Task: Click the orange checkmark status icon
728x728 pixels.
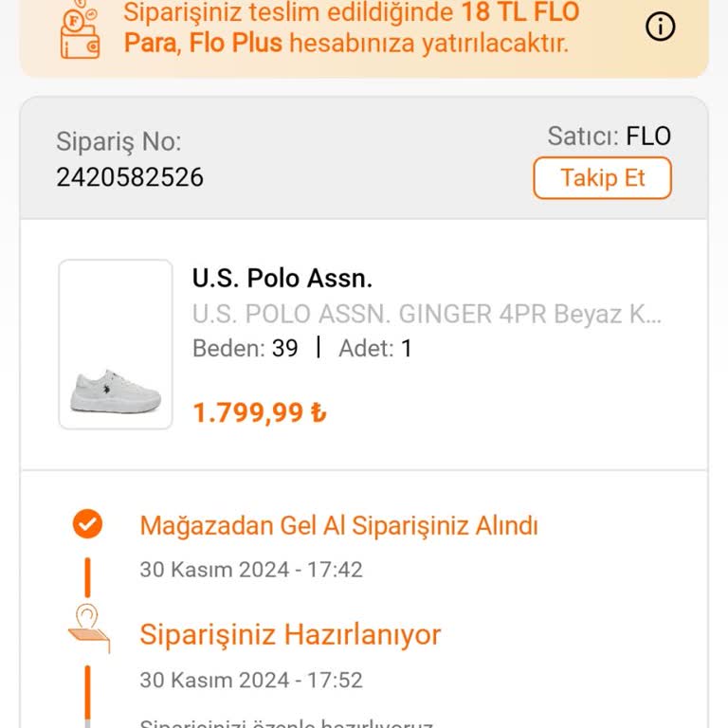Action: point(87,523)
